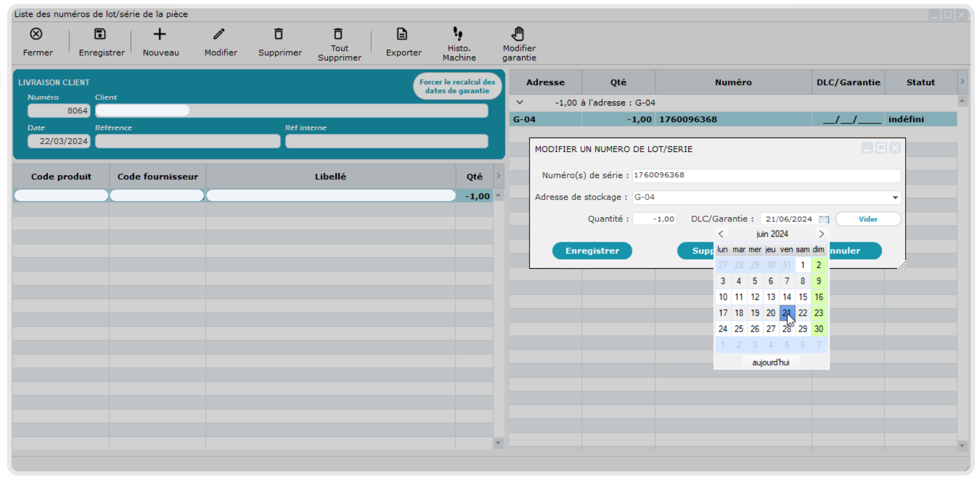Click the Fermer close icon in toolbar
The height and width of the screenshot is (478, 980).
click(x=36, y=34)
